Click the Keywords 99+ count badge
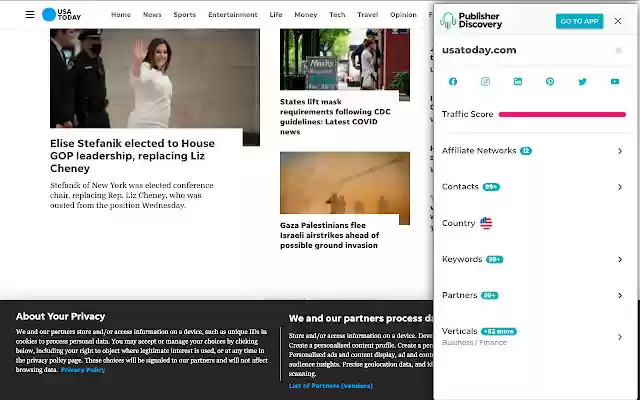Screen dimensions: 640x400 (x=494, y=260)
